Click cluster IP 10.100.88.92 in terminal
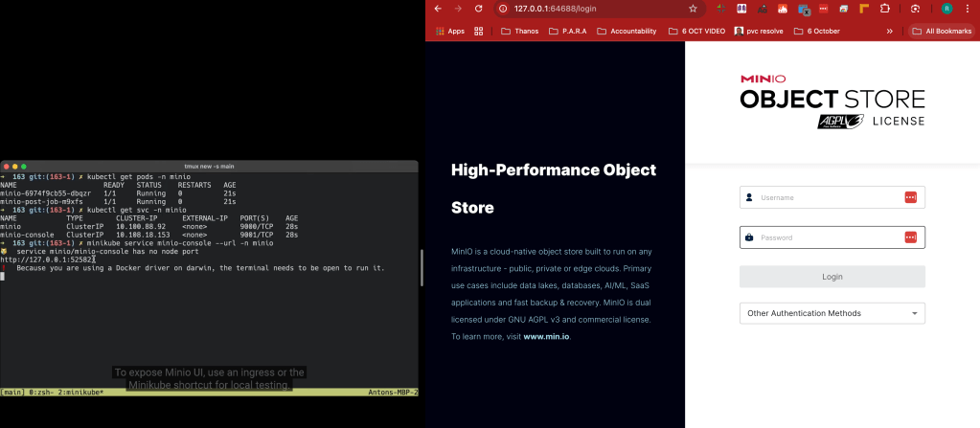The width and height of the screenshot is (980, 428). tap(141, 226)
